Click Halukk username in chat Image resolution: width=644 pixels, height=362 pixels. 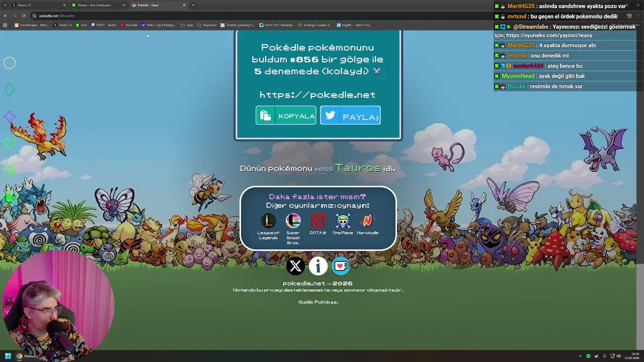coord(516,86)
